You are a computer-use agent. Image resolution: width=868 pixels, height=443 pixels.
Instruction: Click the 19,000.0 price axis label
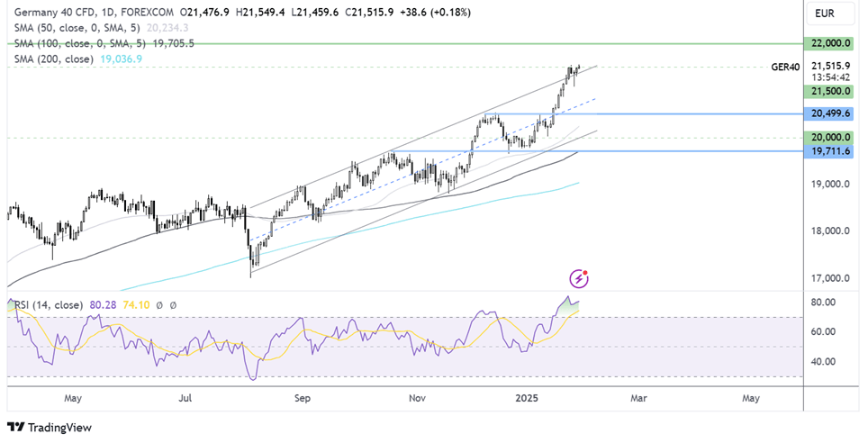pyautogui.click(x=830, y=184)
